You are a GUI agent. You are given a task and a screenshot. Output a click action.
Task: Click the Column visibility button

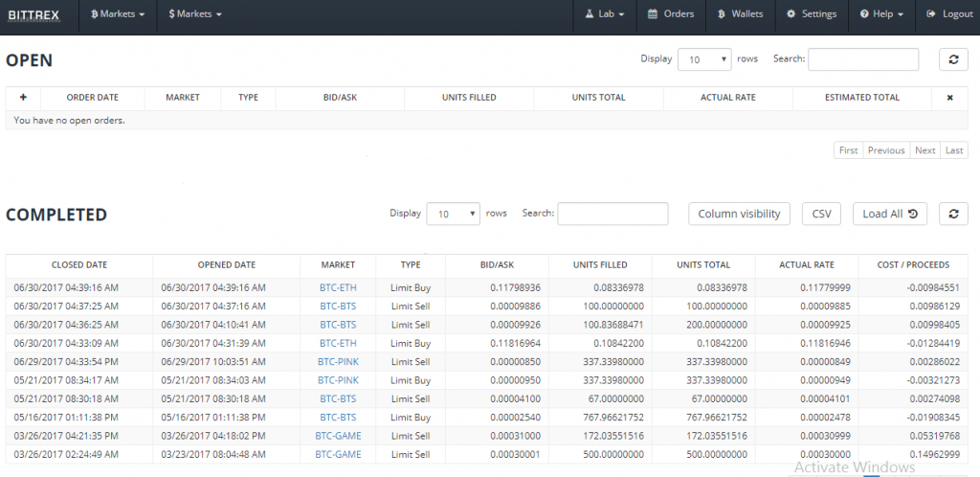click(x=740, y=214)
